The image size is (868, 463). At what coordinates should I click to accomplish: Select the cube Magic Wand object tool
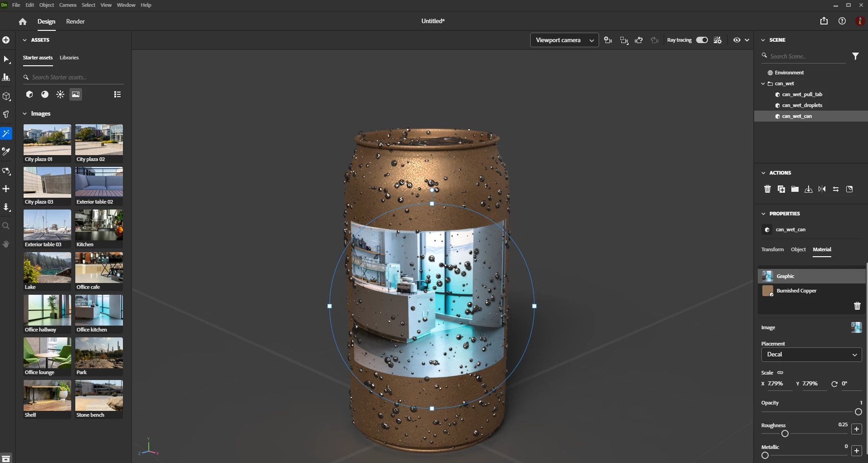click(x=6, y=97)
